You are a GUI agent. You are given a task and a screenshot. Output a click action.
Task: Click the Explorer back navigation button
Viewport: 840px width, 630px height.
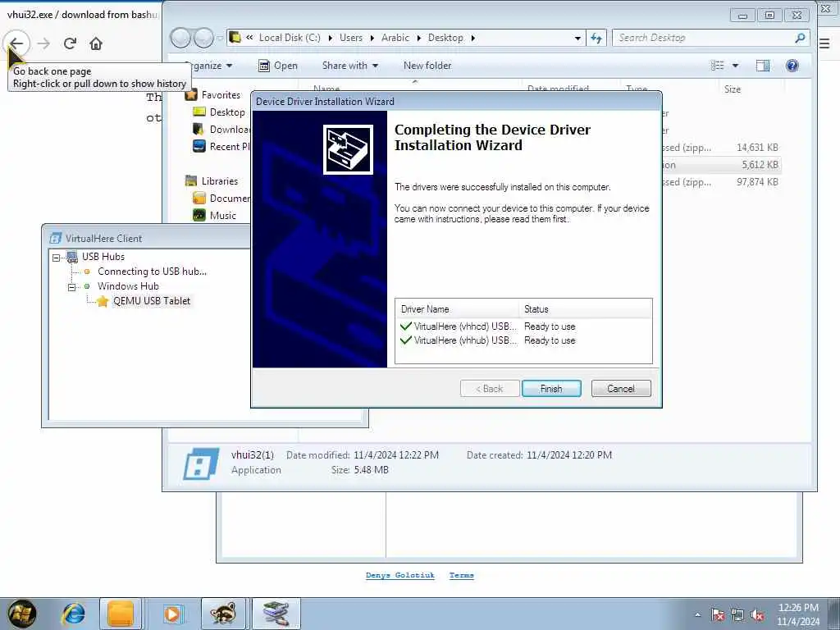180,38
